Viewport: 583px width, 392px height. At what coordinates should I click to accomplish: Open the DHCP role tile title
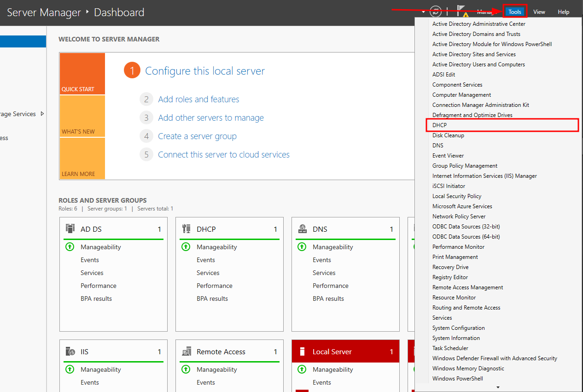coord(206,229)
